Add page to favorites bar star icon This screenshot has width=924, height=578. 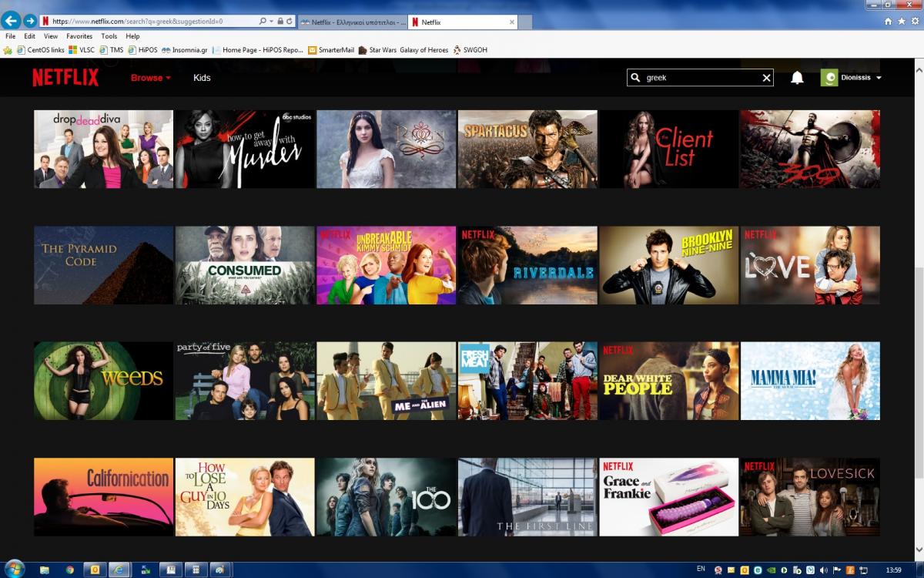pos(8,50)
